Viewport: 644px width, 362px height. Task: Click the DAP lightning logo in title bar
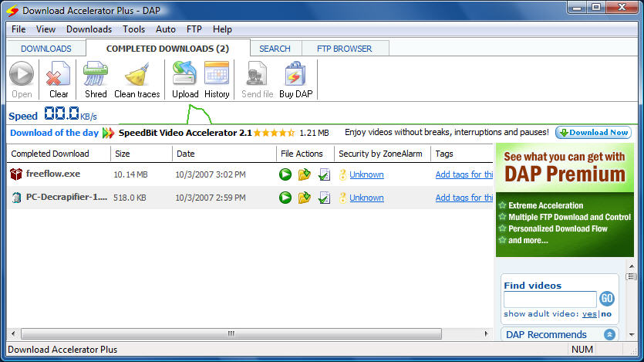click(x=13, y=10)
